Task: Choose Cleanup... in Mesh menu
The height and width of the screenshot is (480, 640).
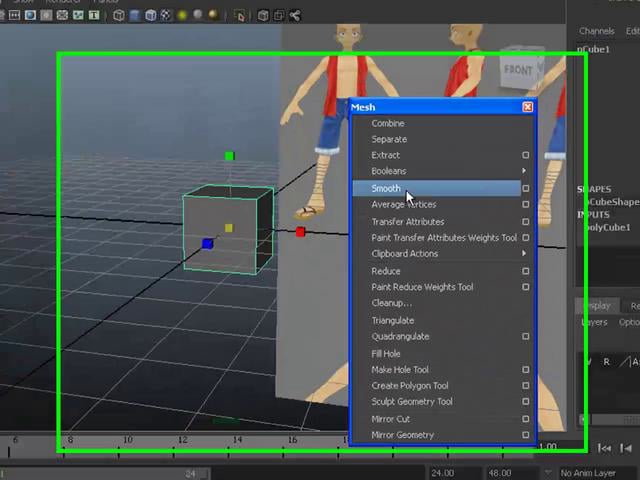Action: [x=391, y=303]
